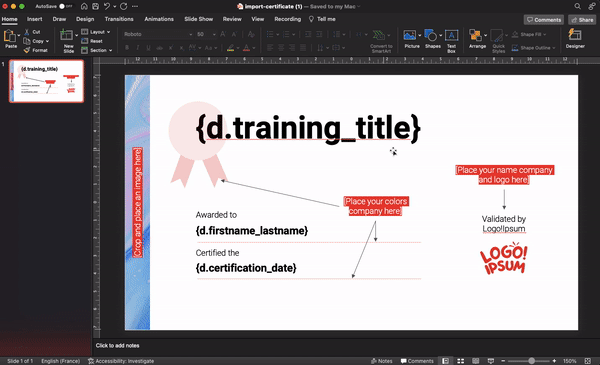
Task: Open the Roboto font name dropdown
Action: pyautogui.click(x=190, y=34)
